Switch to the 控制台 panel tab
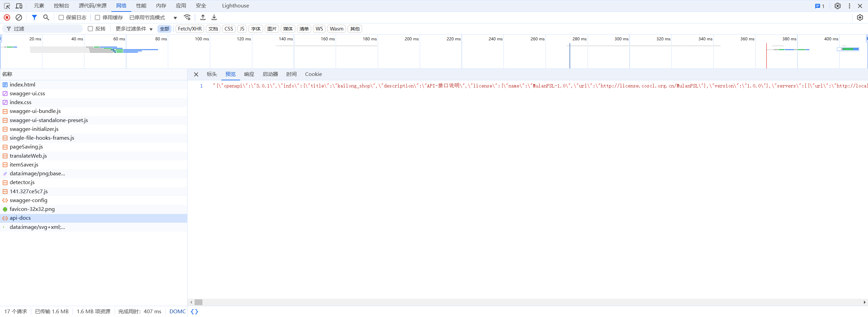 click(x=61, y=6)
